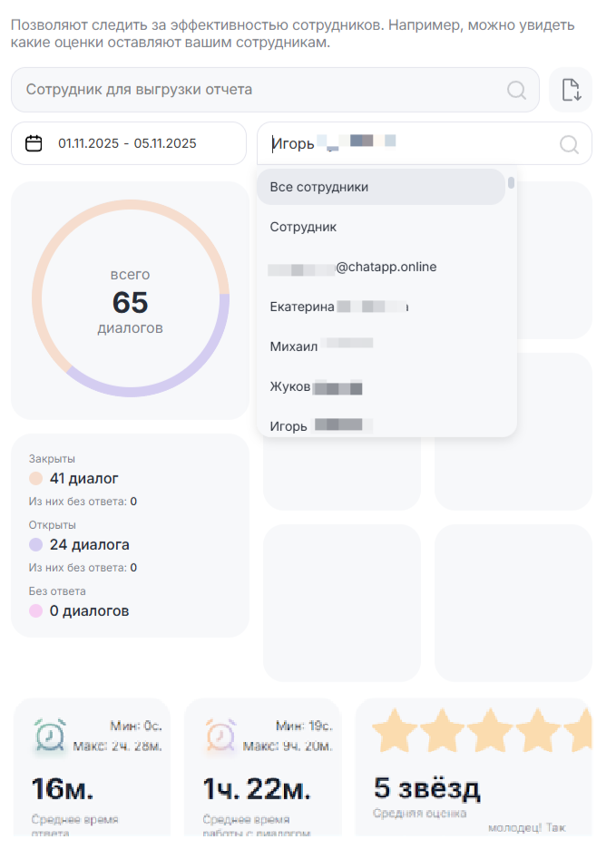
Task: Click search magnifier in report employee field
Action: click(516, 90)
